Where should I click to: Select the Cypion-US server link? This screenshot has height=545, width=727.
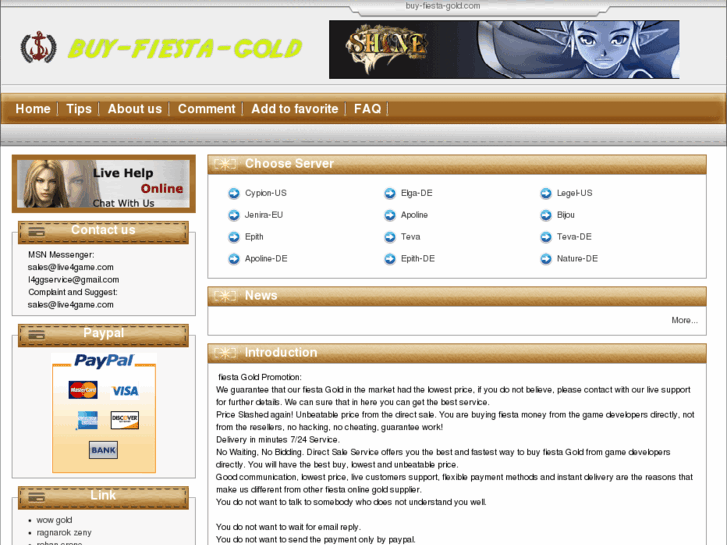coord(266,193)
